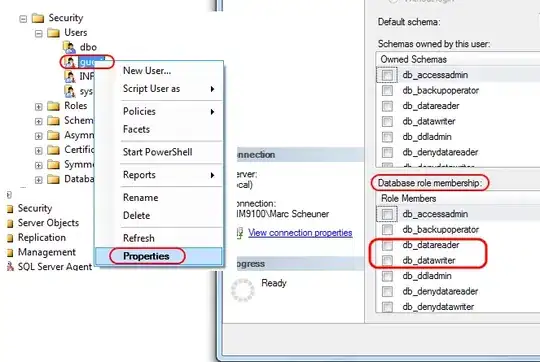Image resolution: width=540 pixels, height=362 pixels.
Task: Enable db_ddladmin role membership checkbox
Action: tap(387, 276)
